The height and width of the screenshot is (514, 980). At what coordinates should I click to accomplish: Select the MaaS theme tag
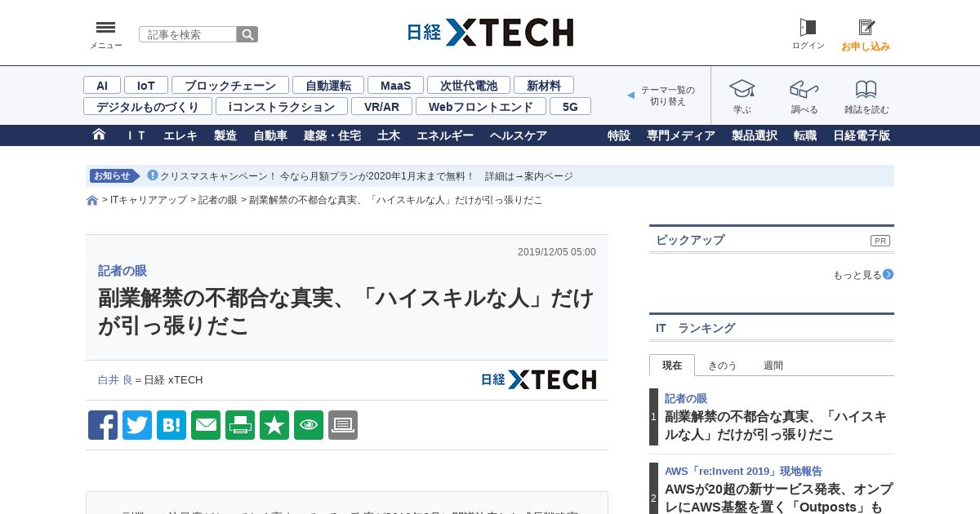[x=395, y=85]
